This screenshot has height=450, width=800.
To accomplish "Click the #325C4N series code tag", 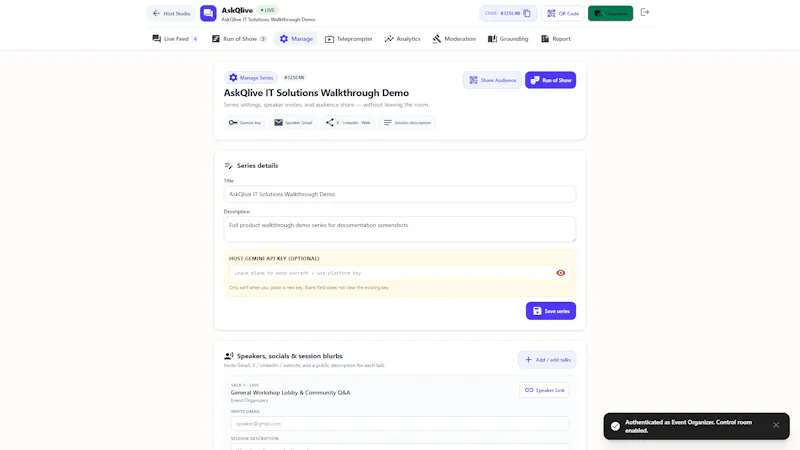I will tap(294, 78).
